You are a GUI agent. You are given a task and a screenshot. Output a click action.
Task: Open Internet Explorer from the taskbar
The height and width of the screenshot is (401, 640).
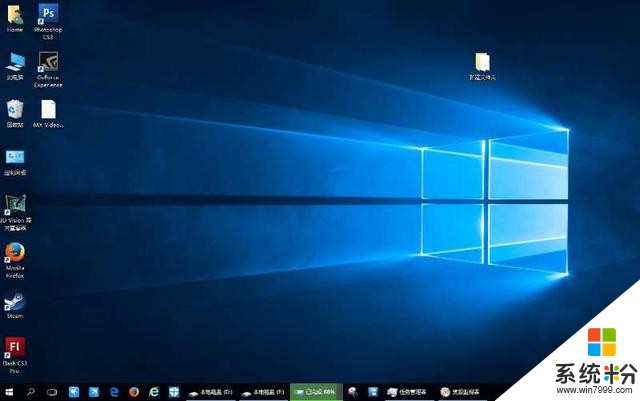coord(154,392)
